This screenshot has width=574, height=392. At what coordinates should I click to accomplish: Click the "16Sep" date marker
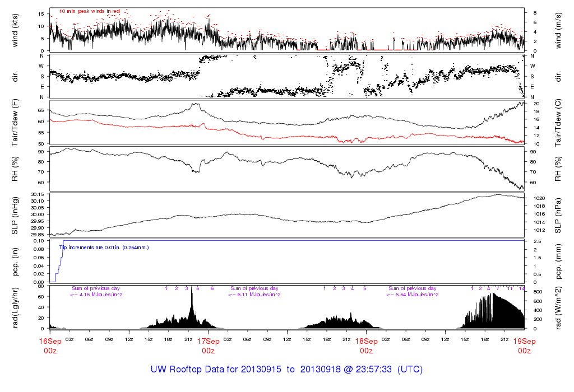pyautogui.click(x=50, y=342)
